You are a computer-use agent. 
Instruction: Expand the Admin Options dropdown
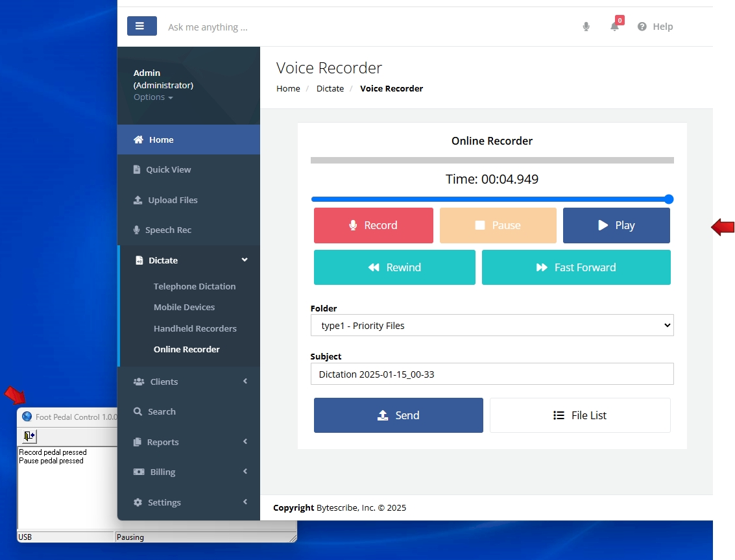[153, 97]
